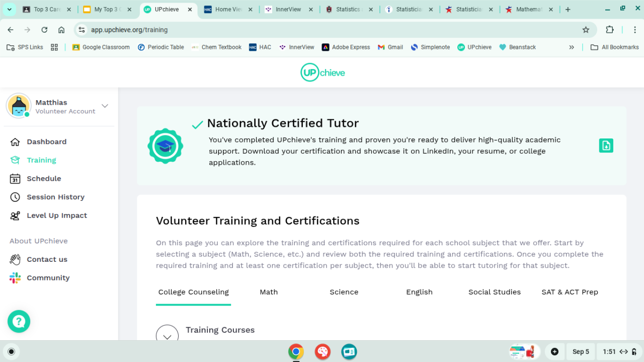Screen dimensions: 644x362
Task: Open Community link in sidebar
Action: (48, 278)
